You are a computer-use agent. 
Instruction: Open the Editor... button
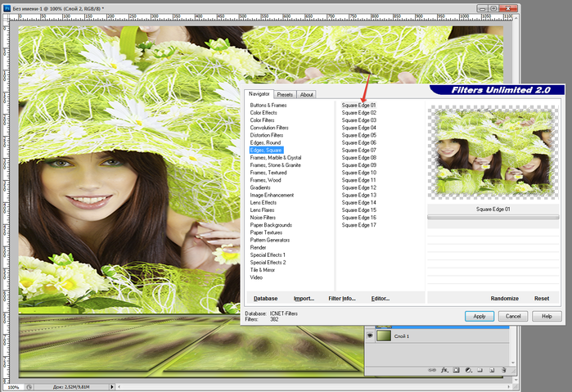[379, 299]
